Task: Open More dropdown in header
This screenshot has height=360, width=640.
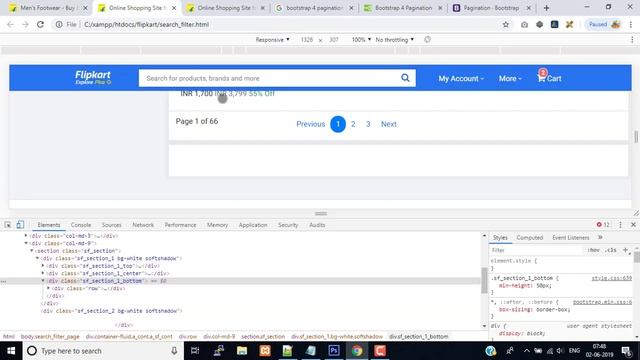Action: [x=510, y=78]
